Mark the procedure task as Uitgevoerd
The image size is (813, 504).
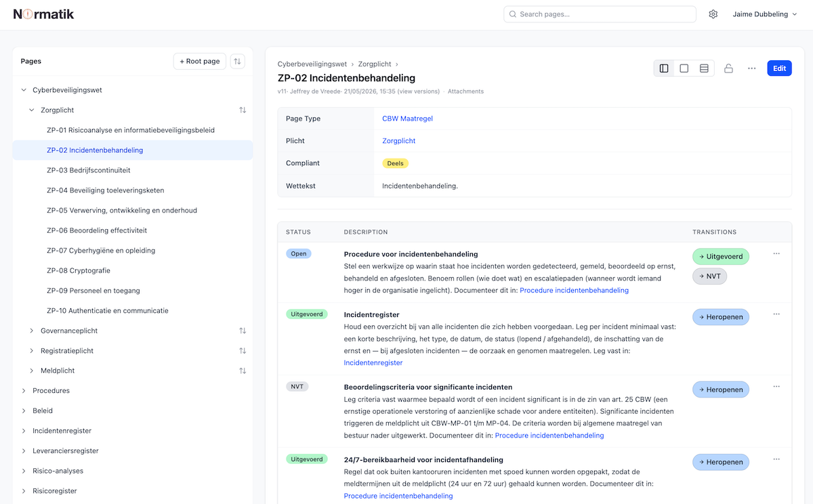(x=720, y=257)
